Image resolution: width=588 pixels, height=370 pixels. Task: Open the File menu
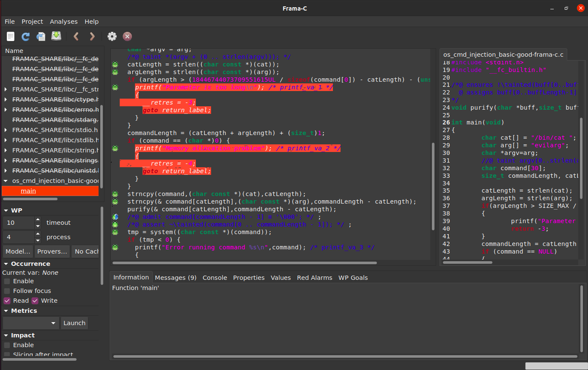[10, 22]
